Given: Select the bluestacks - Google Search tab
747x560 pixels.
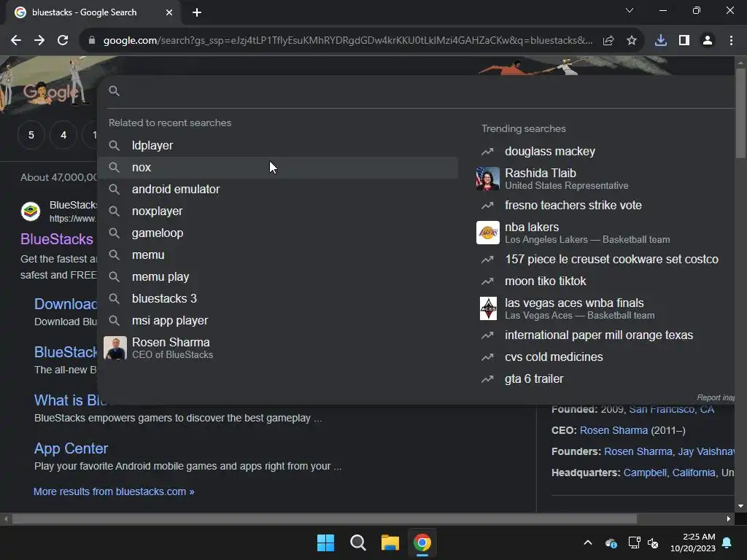Looking at the screenshot, I should click(93, 12).
